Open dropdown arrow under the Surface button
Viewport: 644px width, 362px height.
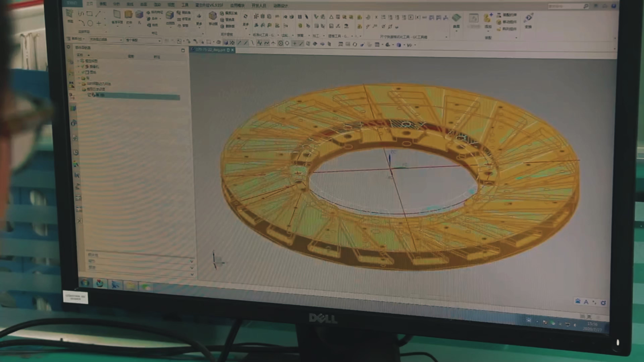457,31
